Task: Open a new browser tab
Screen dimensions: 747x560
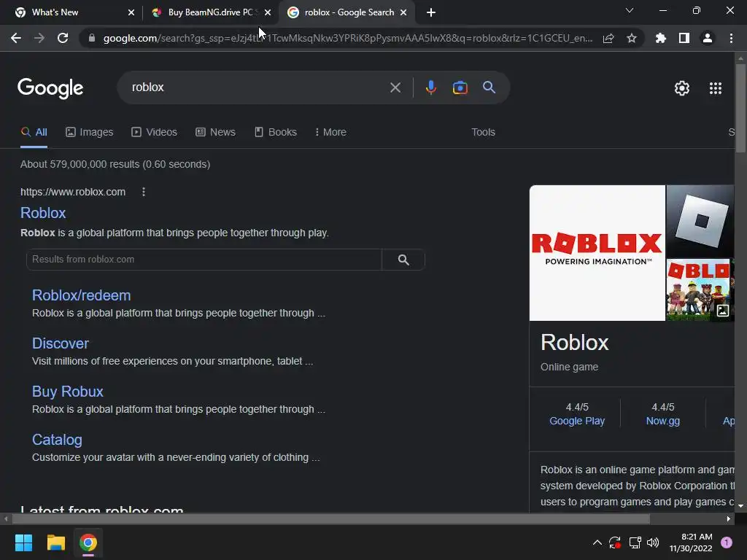Action: tap(430, 12)
